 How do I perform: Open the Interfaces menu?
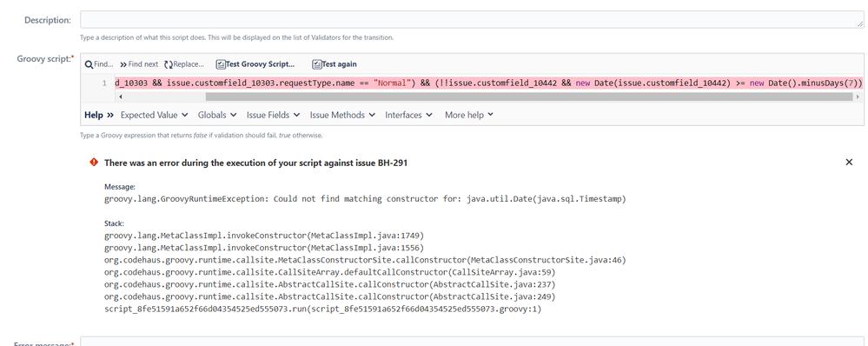click(408, 115)
